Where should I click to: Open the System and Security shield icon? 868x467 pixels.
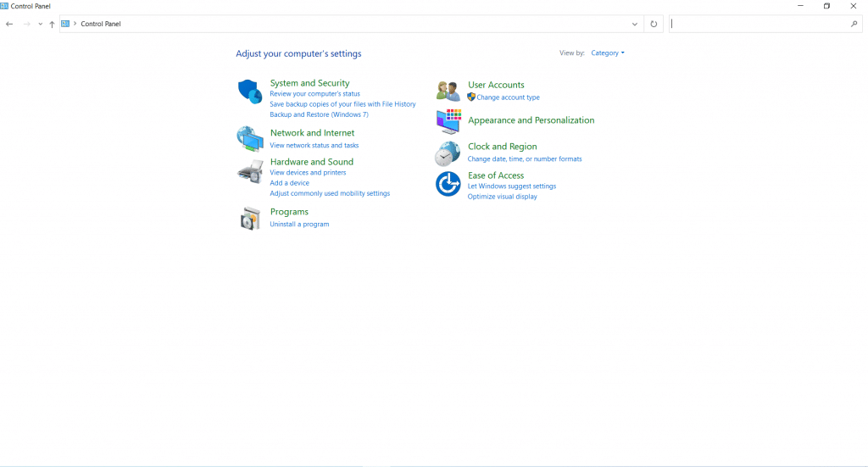pyautogui.click(x=250, y=92)
